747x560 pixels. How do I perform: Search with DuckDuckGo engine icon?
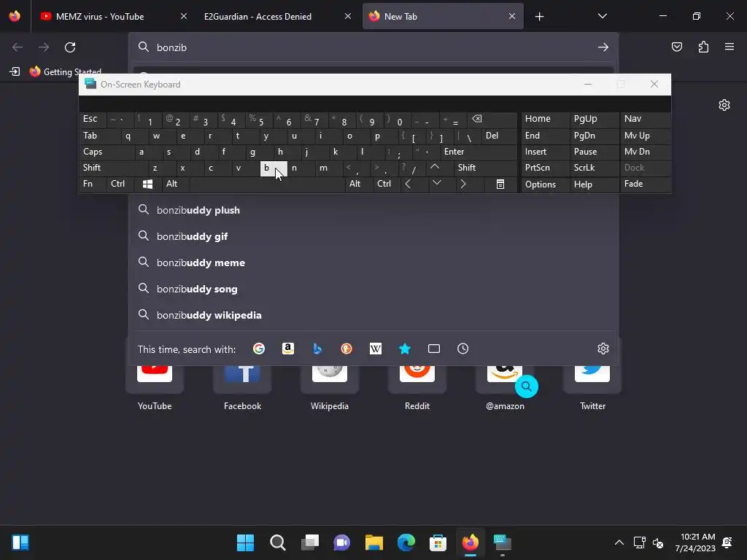[347, 349]
